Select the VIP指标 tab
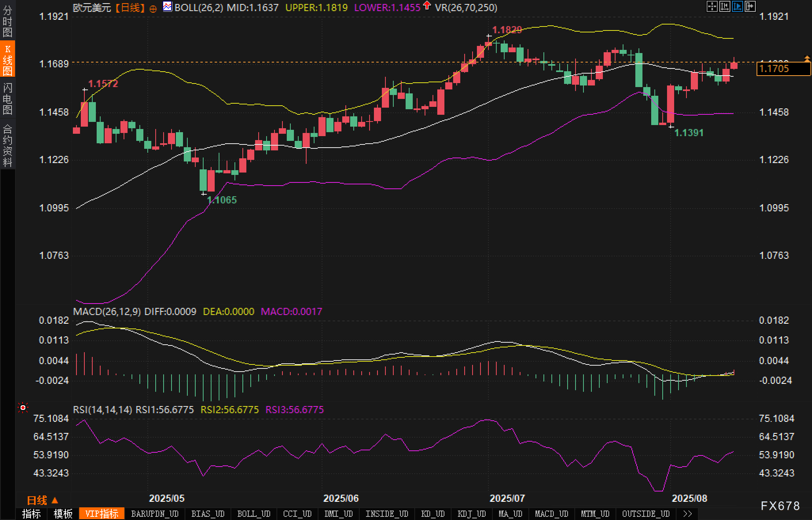Viewport: 812px width, 520px height. pos(102,514)
